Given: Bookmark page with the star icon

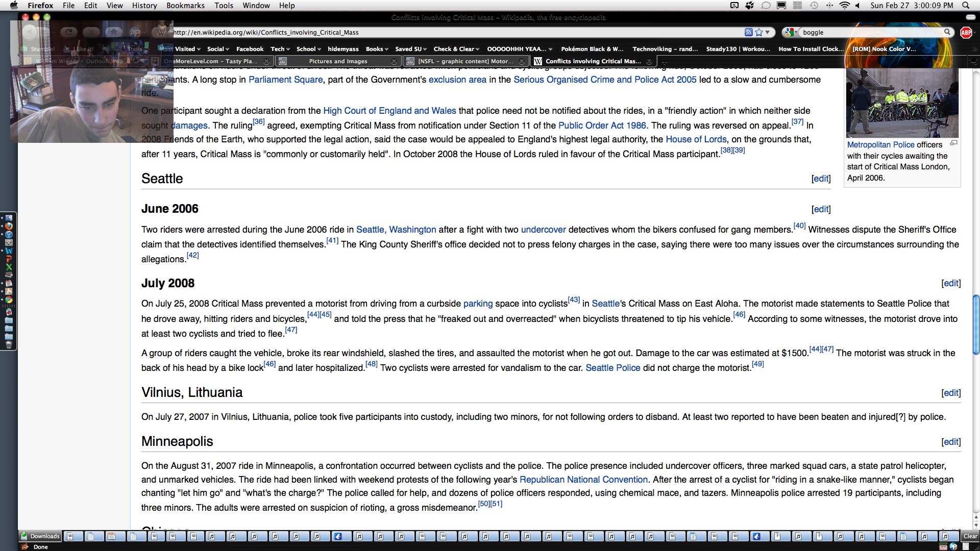Looking at the screenshot, I should [x=759, y=32].
